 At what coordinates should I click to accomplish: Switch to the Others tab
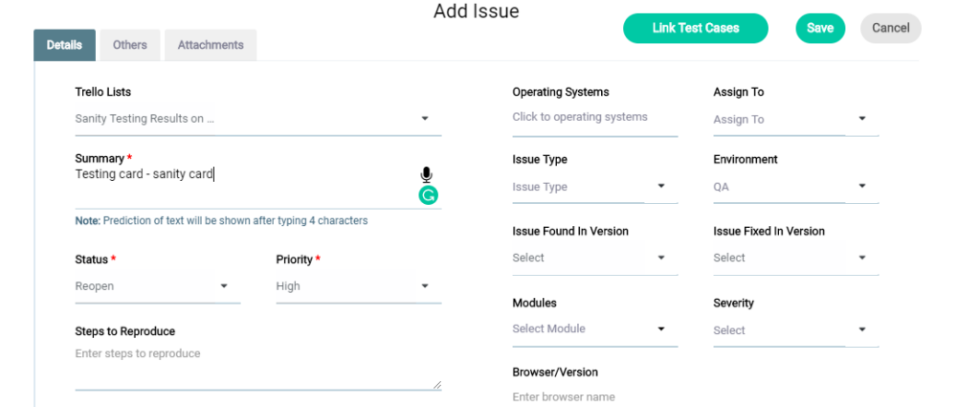coord(130,45)
